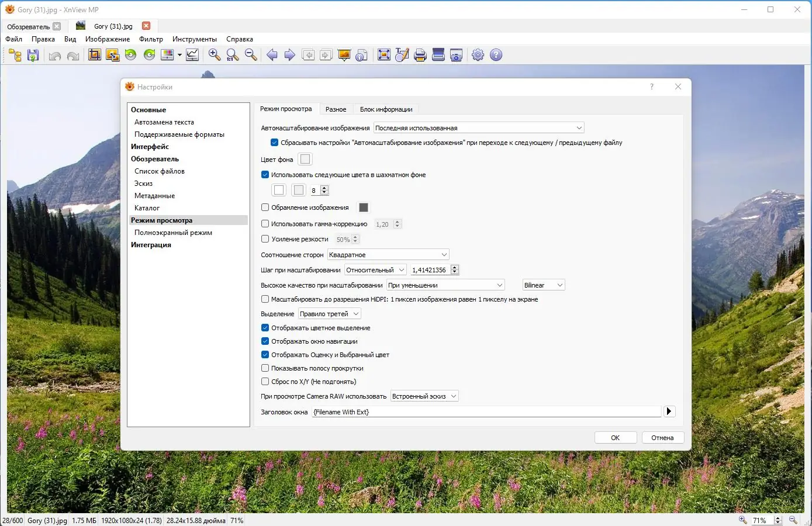Select the Интерфейс category in settings
The image size is (812, 526).
tap(150, 147)
